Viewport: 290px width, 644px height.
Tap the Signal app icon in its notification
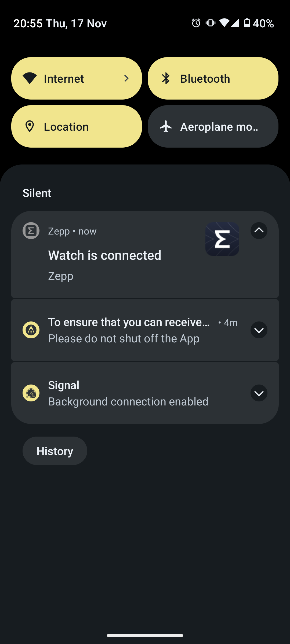(31, 393)
